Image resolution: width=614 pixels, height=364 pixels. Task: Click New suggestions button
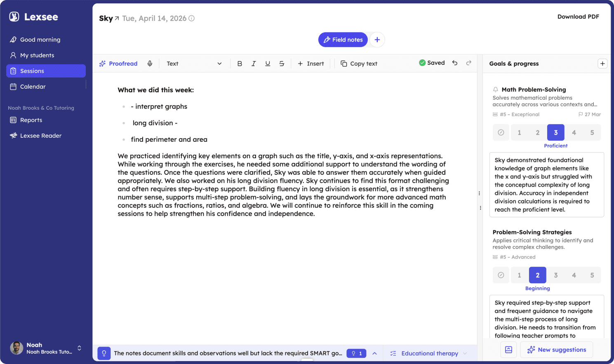pyautogui.click(x=556, y=350)
